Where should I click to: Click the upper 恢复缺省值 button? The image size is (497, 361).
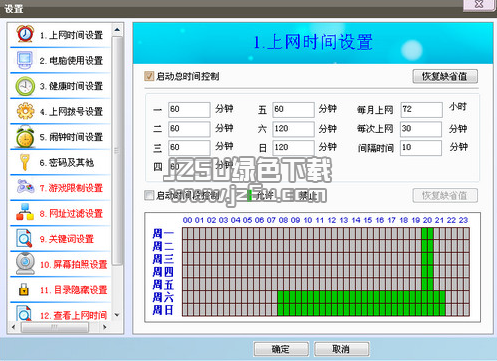click(445, 76)
